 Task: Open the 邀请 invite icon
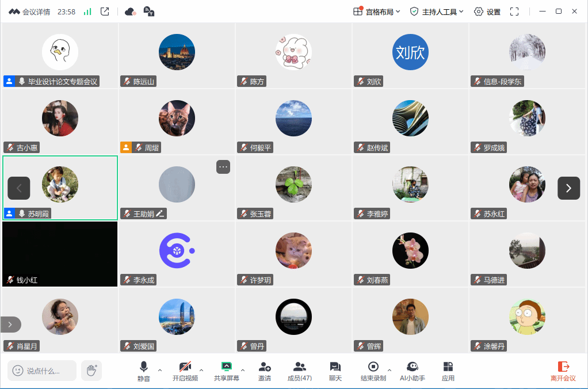(x=265, y=371)
